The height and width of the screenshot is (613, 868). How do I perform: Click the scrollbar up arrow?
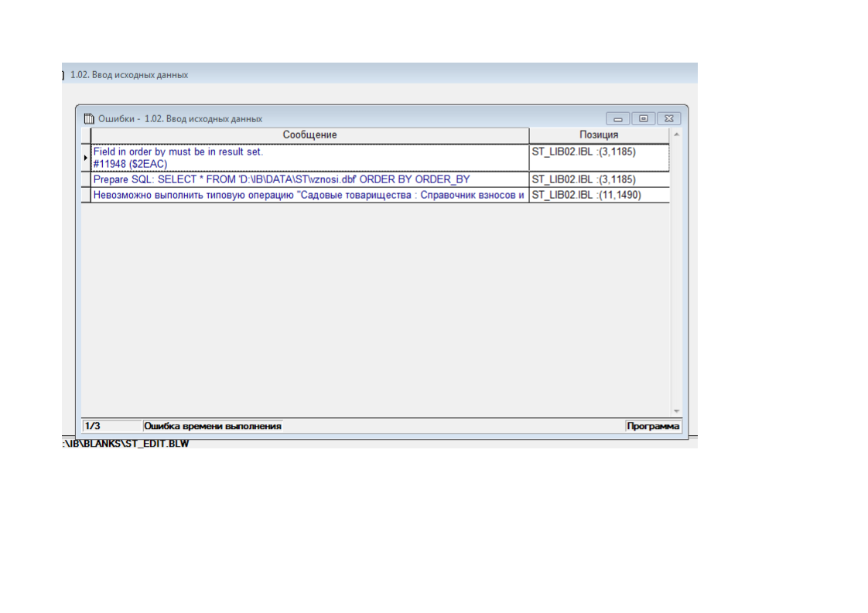coord(676,135)
